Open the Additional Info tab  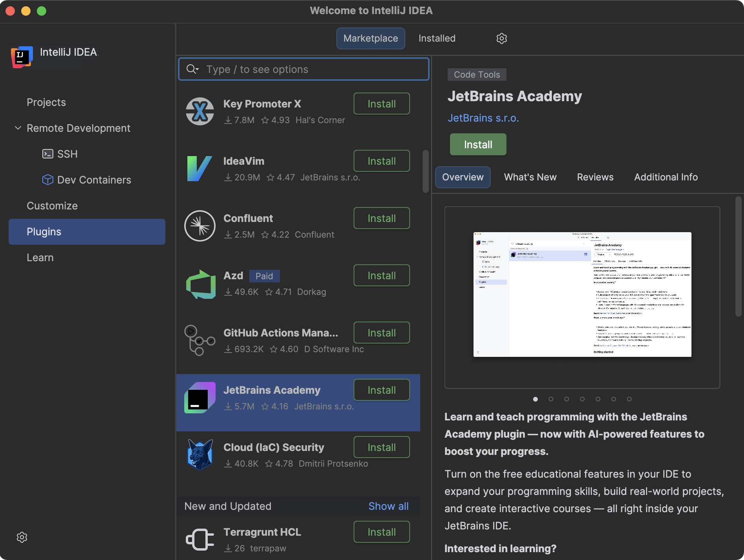point(666,177)
